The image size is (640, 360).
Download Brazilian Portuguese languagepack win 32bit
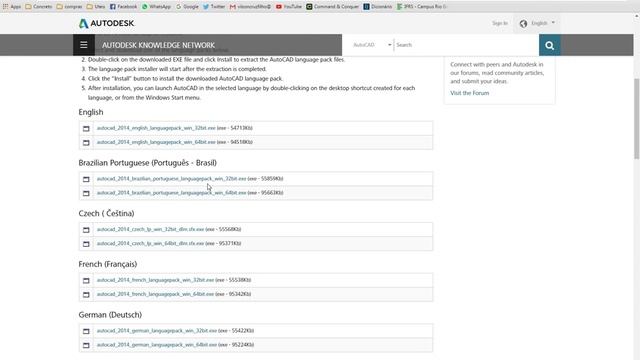point(171,179)
